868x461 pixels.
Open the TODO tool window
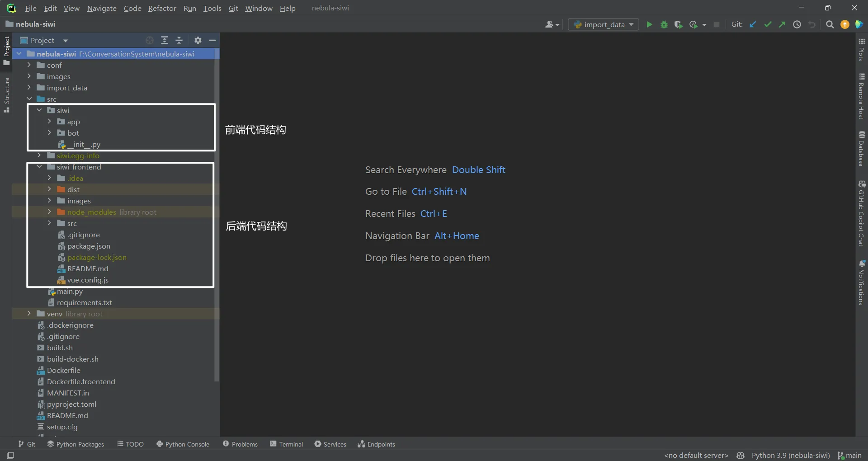point(130,444)
